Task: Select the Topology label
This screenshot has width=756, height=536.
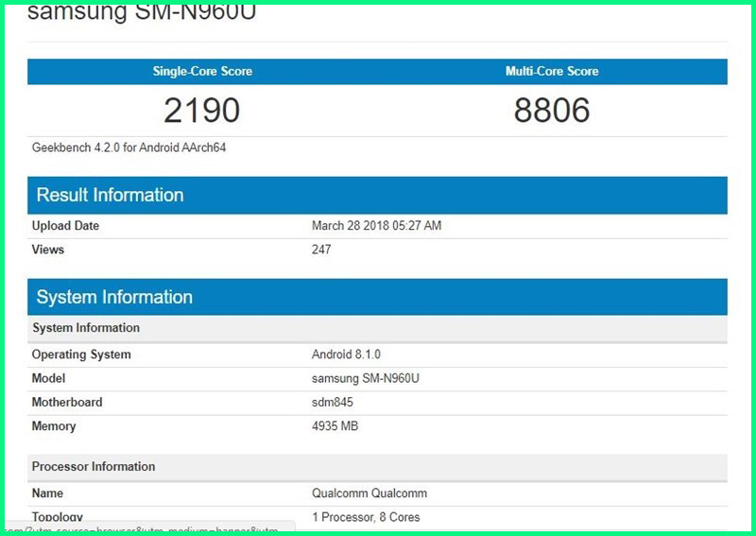Action: point(57,518)
